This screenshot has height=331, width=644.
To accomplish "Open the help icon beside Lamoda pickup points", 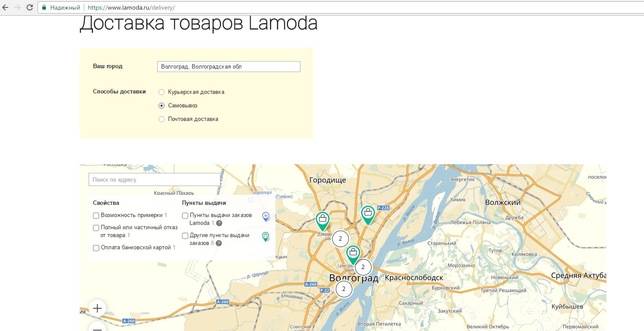I will (x=219, y=223).
